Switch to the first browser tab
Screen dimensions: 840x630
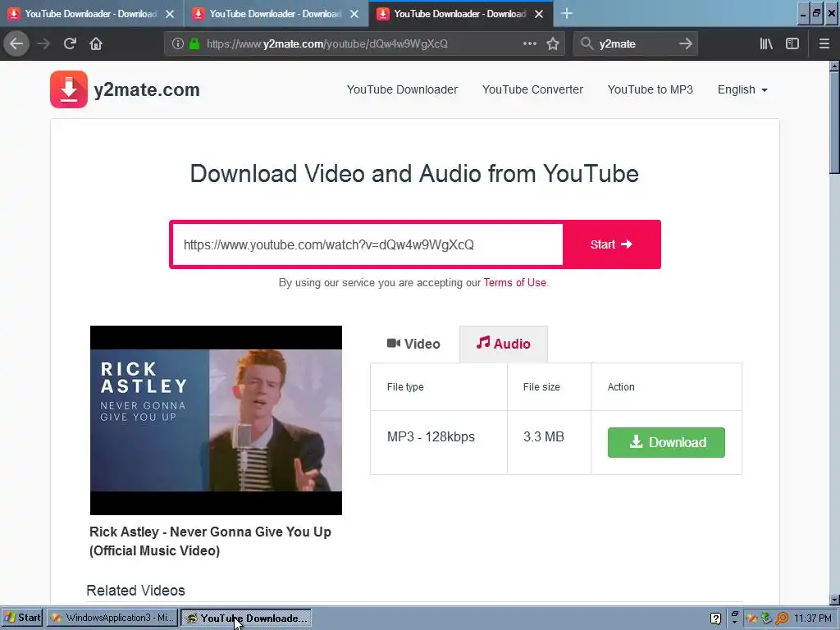pos(92,14)
